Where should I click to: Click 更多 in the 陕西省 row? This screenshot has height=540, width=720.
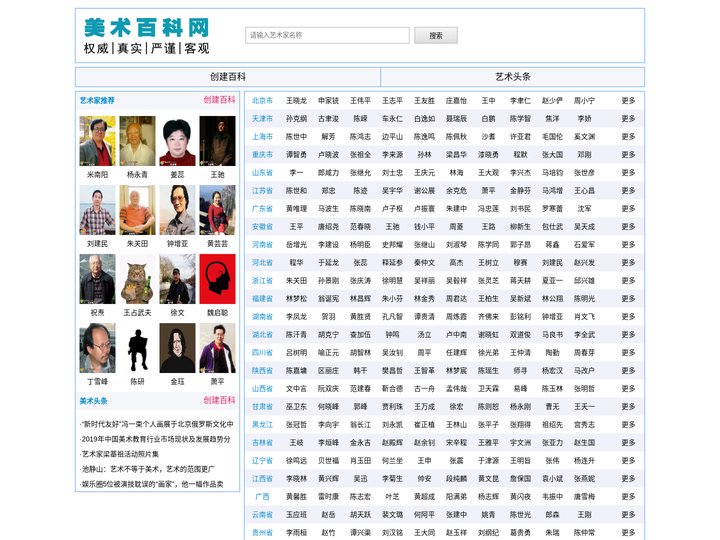point(628,371)
